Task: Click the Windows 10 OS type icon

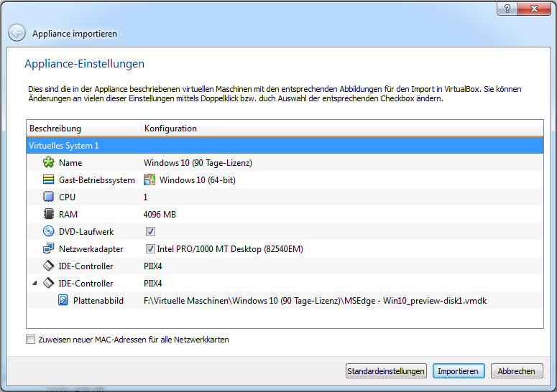Action: click(149, 179)
